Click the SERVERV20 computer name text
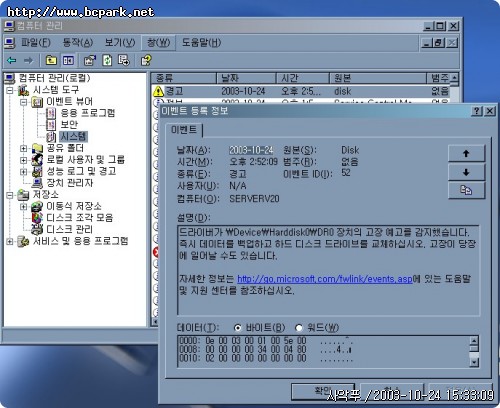Viewport: 500px width, 408px height. [x=254, y=199]
